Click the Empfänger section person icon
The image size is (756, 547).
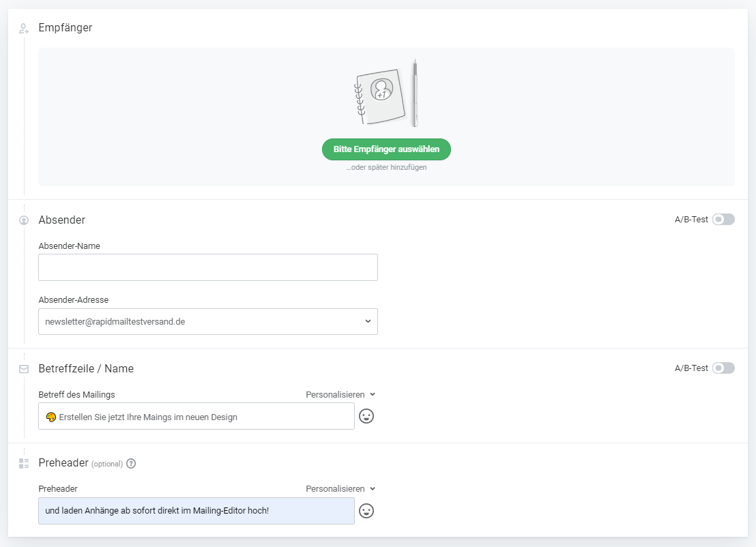[x=24, y=28]
